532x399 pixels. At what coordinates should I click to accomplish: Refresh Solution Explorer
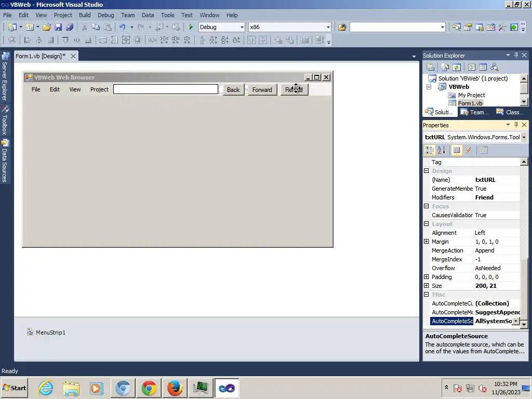(x=457, y=67)
